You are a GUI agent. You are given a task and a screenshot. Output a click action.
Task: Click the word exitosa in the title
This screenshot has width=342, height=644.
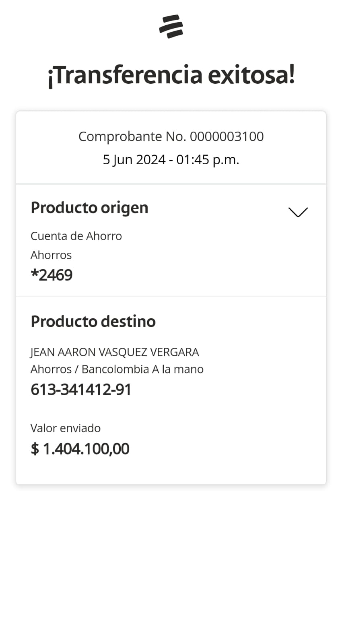coord(251,75)
